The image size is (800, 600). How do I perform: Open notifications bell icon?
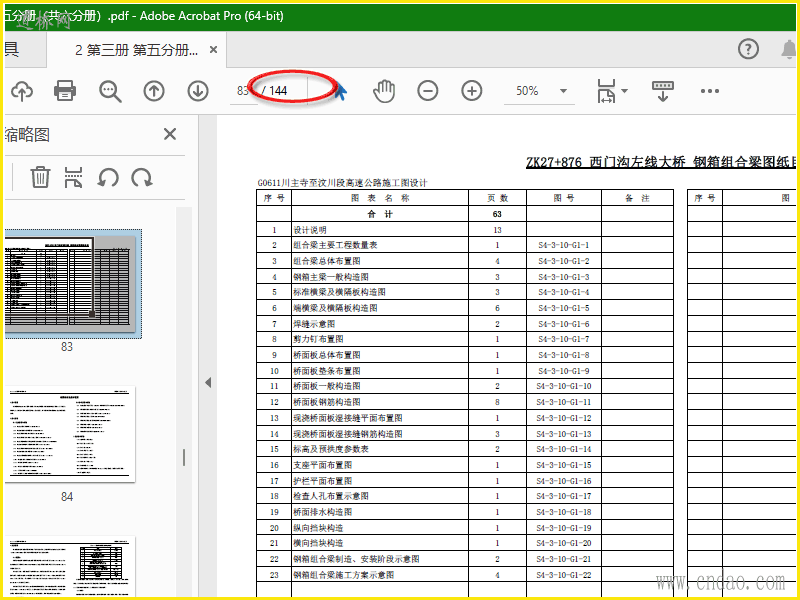[788, 49]
